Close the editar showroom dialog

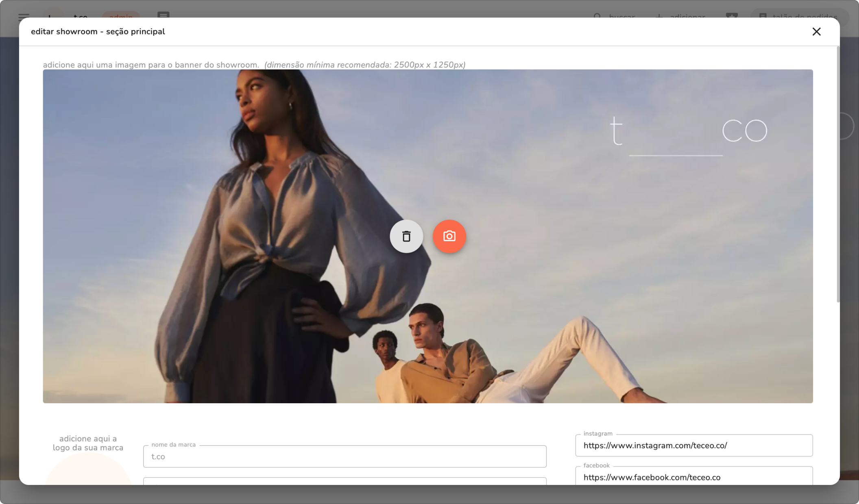click(x=816, y=32)
